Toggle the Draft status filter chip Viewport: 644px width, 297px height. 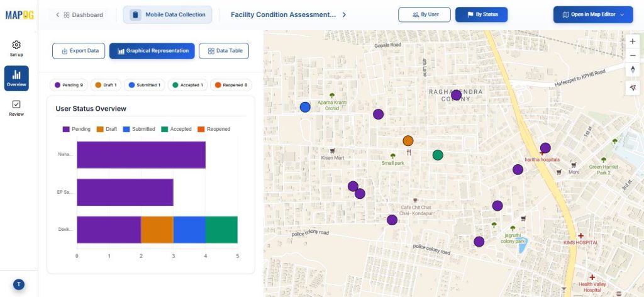point(106,84)
